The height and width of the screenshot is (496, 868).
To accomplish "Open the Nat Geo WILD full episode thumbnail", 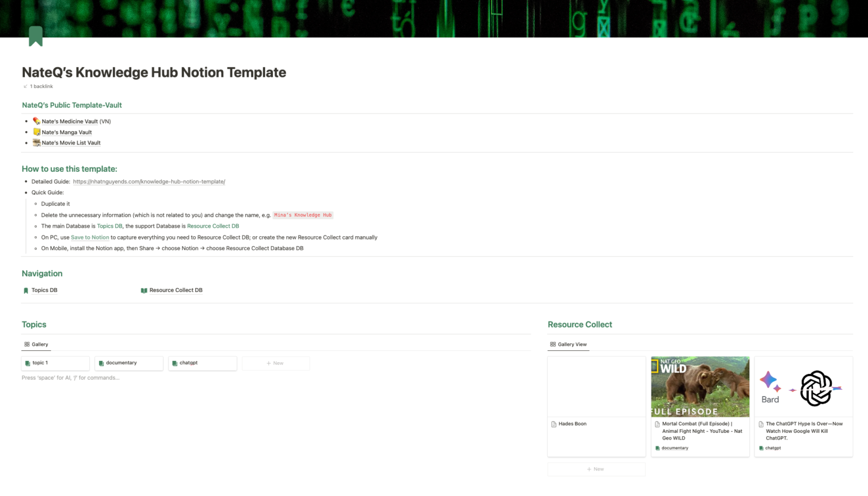I will [700, 386].
